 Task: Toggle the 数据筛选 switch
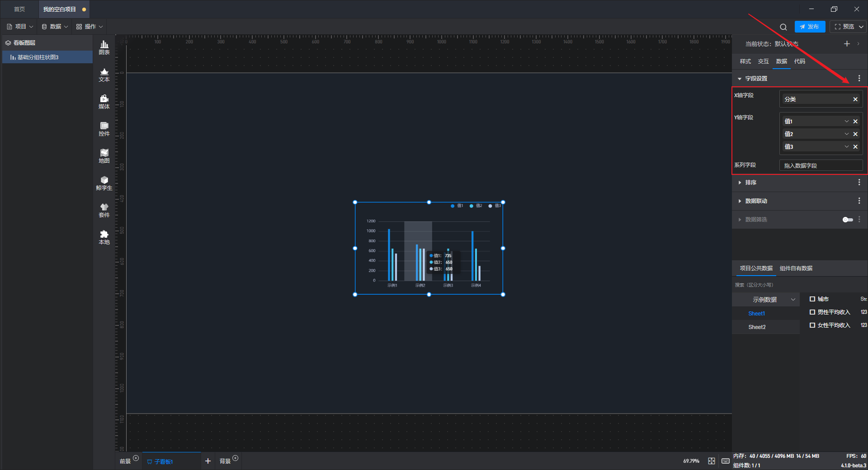pos(848,220)
